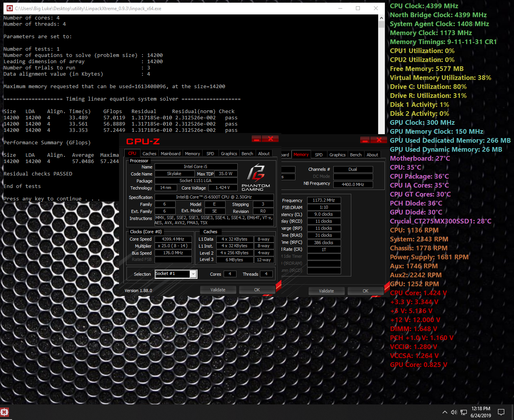
Task: Open Memory tab in front CPU-Z
Action: point(192,154)
